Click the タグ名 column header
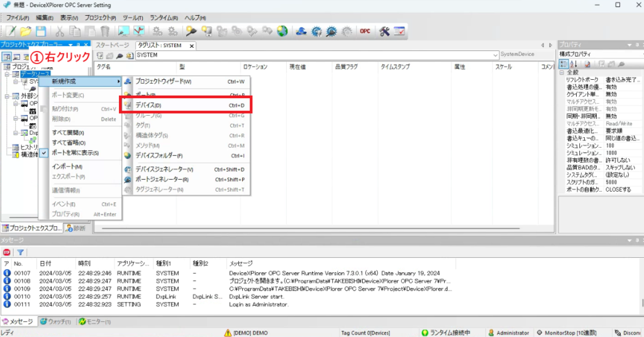The image size is (644, 337). click(135, 67)
